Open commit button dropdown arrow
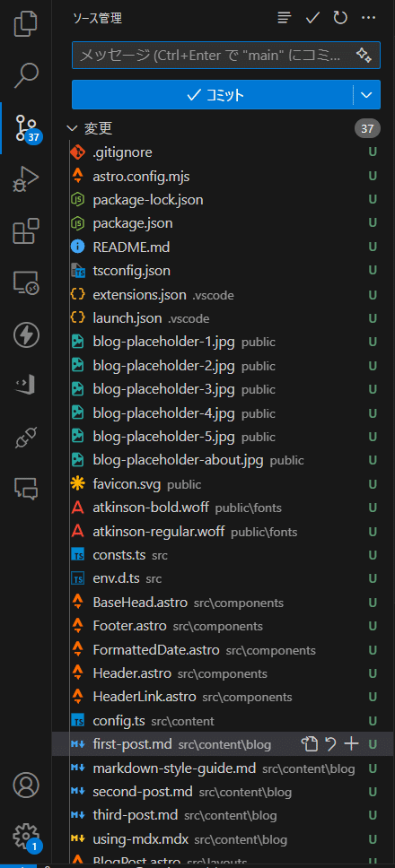This screenshot has width=395, height=868. point(367,95)
